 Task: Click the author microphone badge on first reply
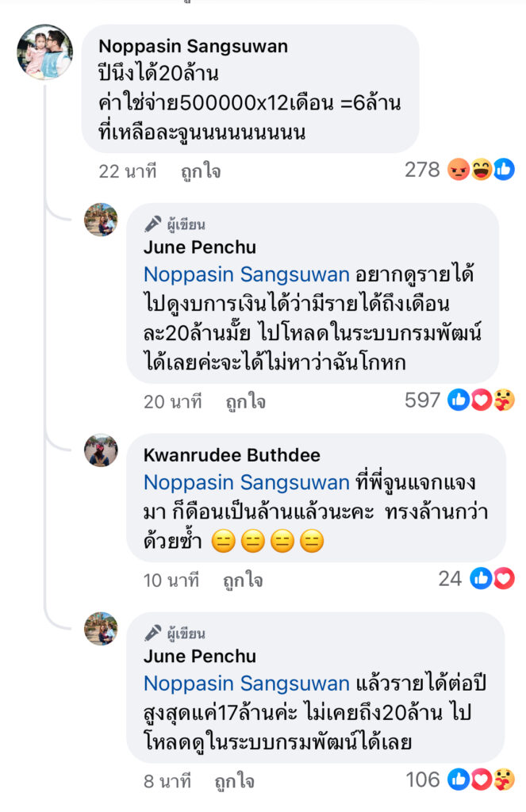click(152, 224)
